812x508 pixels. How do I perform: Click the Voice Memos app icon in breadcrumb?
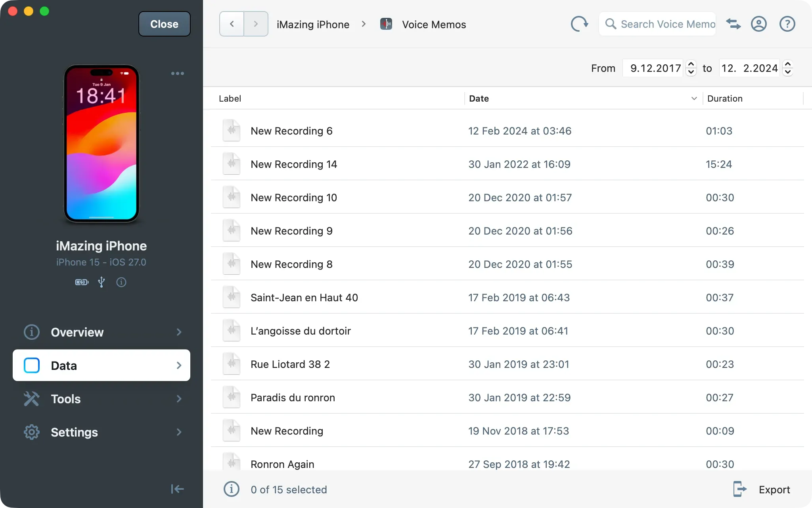386,24
